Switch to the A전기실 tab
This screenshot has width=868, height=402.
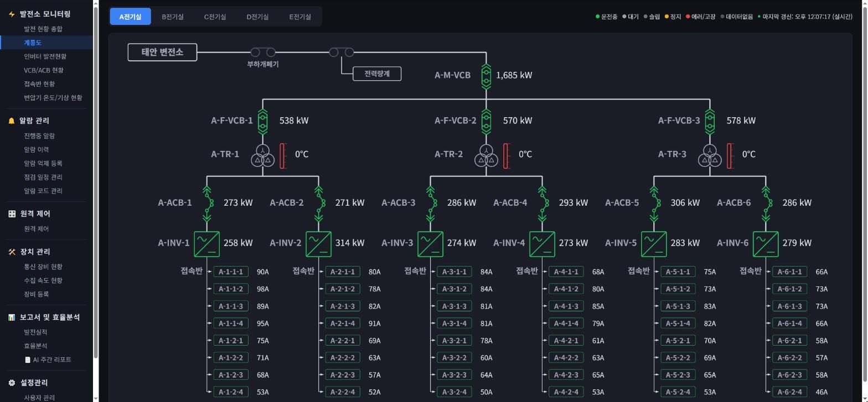click(130, 17)
